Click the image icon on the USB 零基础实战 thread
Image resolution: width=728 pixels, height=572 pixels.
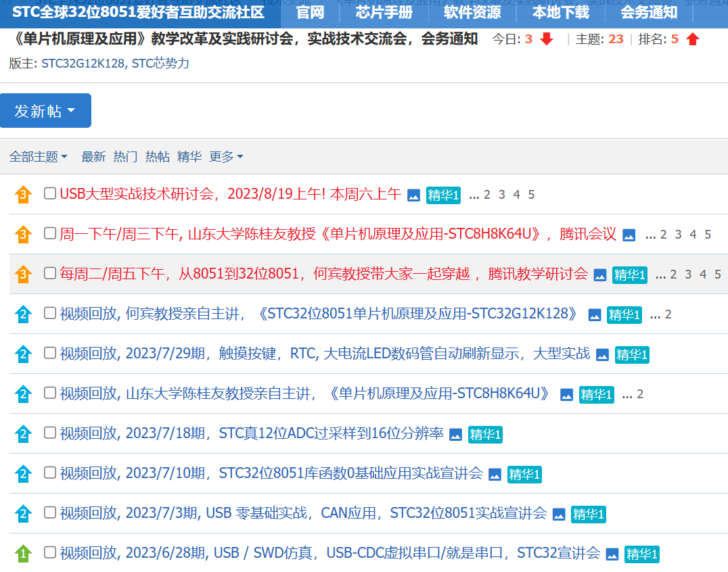pyautogui.click(x=559, y=515)
